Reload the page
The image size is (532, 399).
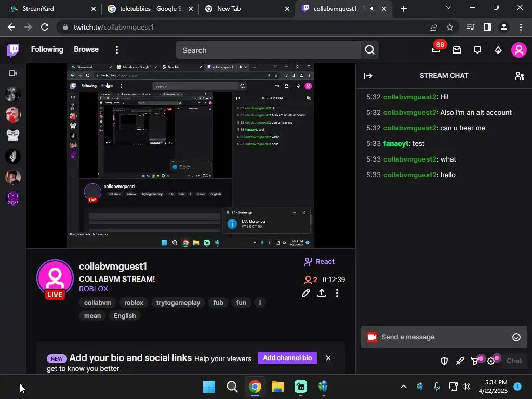tap(45, 27)
